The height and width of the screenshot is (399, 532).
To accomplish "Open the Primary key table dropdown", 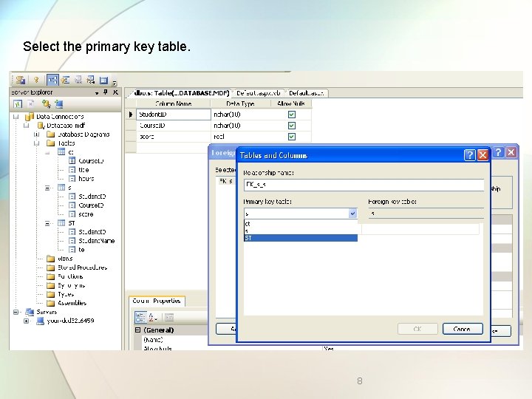I will [x=352, y=214].
